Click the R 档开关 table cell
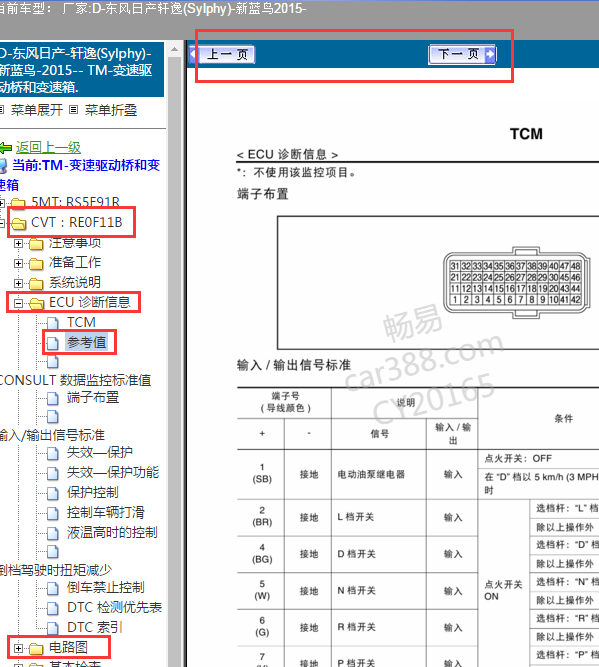 click(x=379, y=627)
